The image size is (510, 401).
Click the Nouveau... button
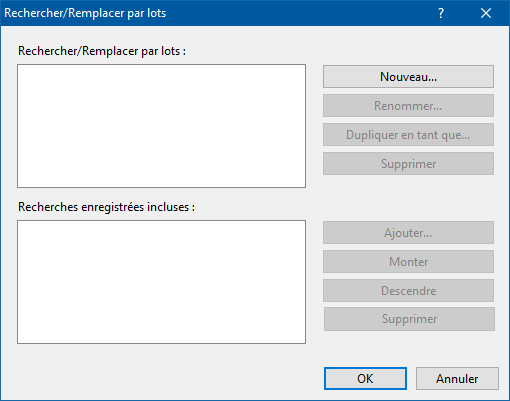(408, 77)
